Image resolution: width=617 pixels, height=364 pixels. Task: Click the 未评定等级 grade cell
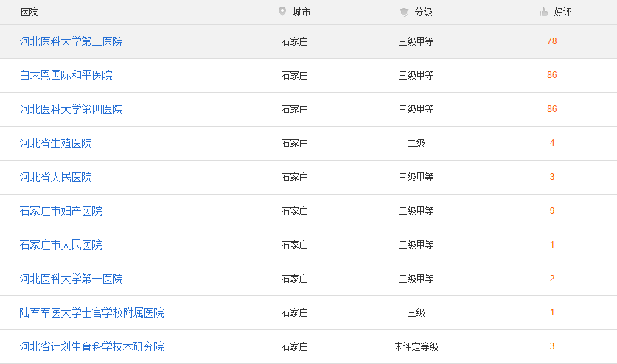[x=416, y=347]
